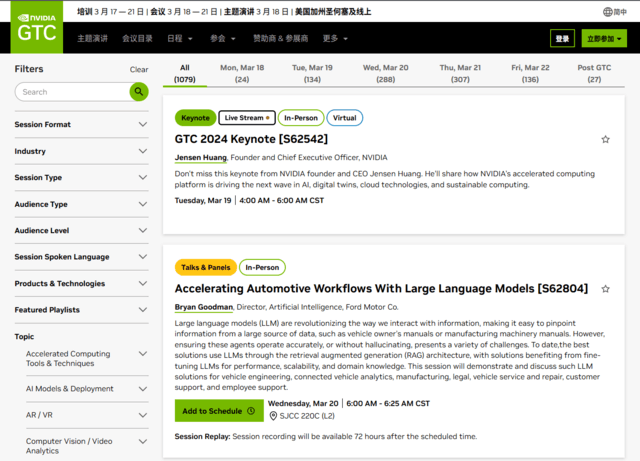This screenshot has width=640, height=461.
Task: Expand the Industry filter section
Action: (142, 151)
